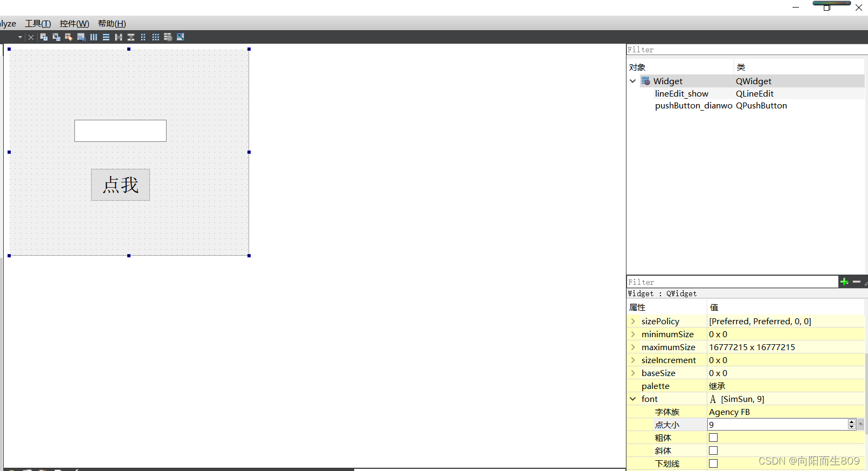Screen dimensions: 868x471
Task: Click the QPushButton class cell
Action: (761, 106)
